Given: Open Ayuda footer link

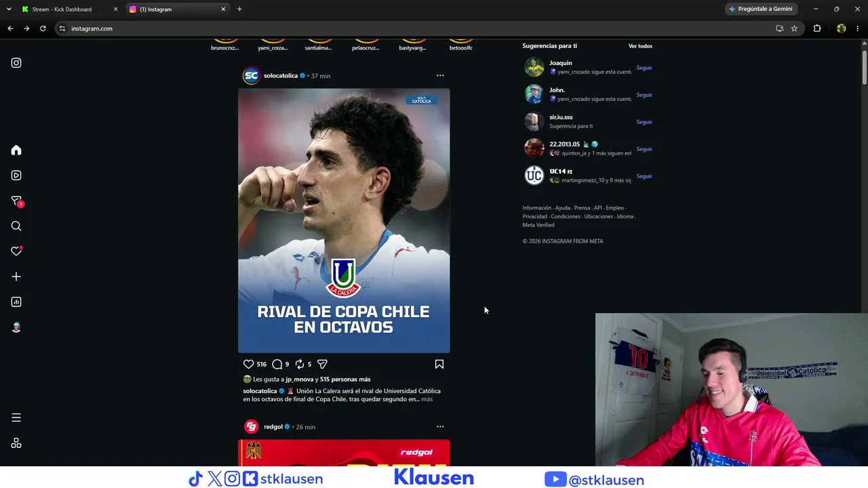Looking at the screenshot, I should click(x=563, y=208).
